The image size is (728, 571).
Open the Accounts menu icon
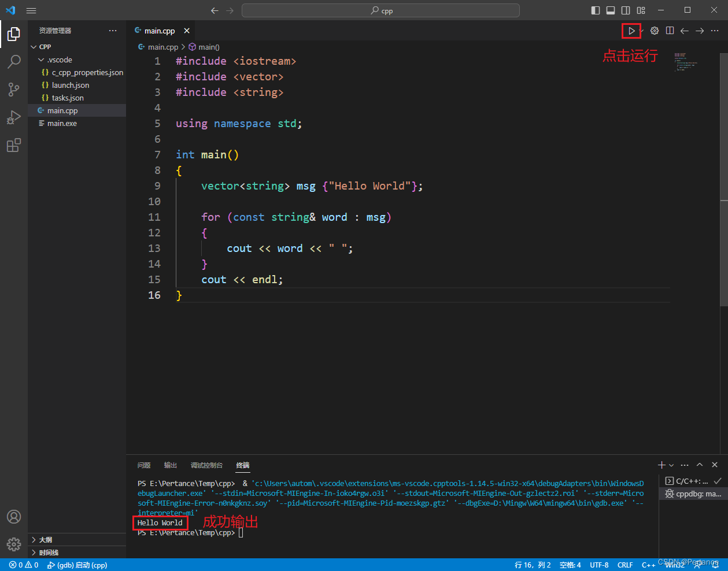tap(14, 517)
